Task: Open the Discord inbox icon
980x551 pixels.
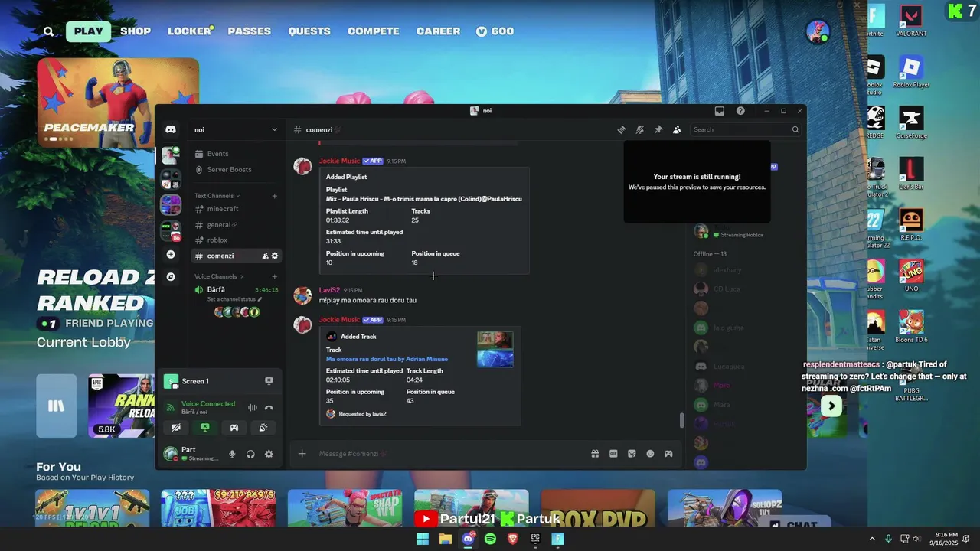Action: pyautogui.click(x=720, y=111)
